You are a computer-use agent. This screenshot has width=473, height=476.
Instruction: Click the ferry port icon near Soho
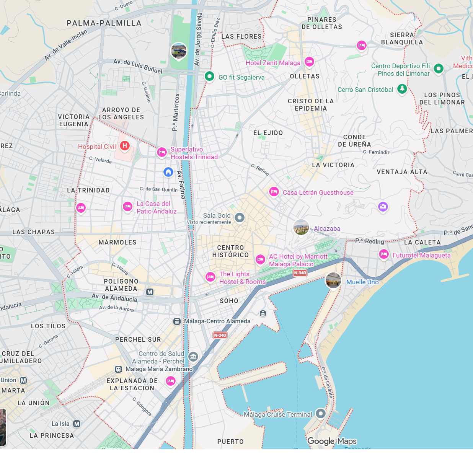(x=263, y=313)
